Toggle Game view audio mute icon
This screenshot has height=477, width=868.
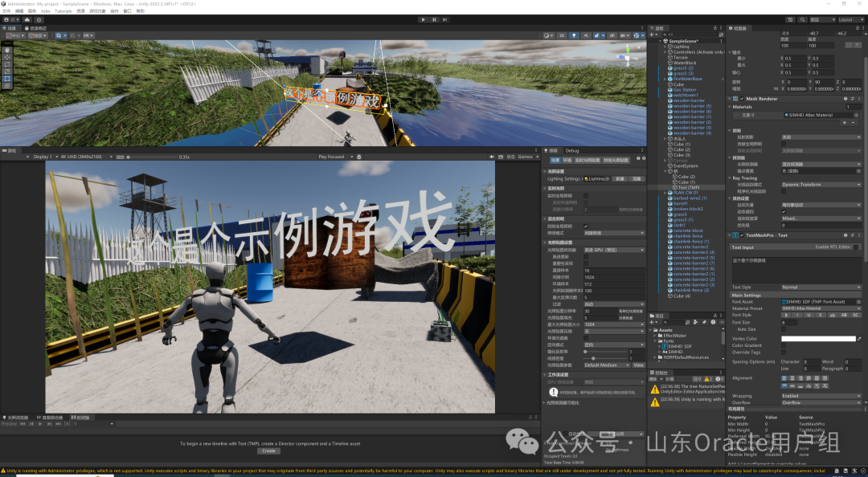[492, 157]
